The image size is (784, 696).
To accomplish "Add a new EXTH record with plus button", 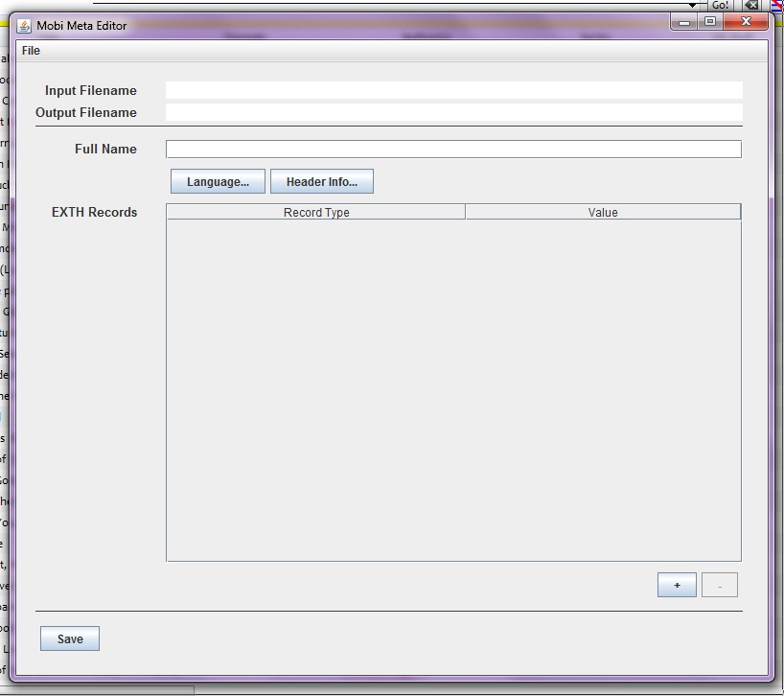I will pyautogui.click(x=677, y=585).
